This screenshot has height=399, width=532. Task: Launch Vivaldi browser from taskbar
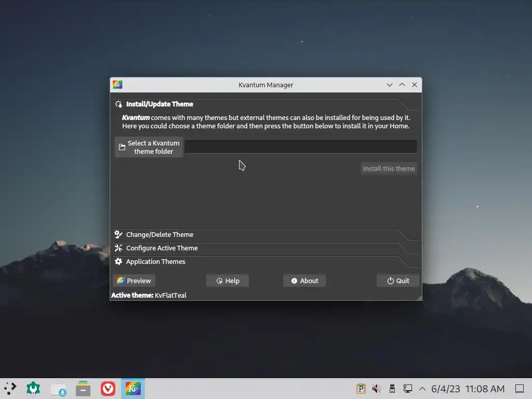108,389
